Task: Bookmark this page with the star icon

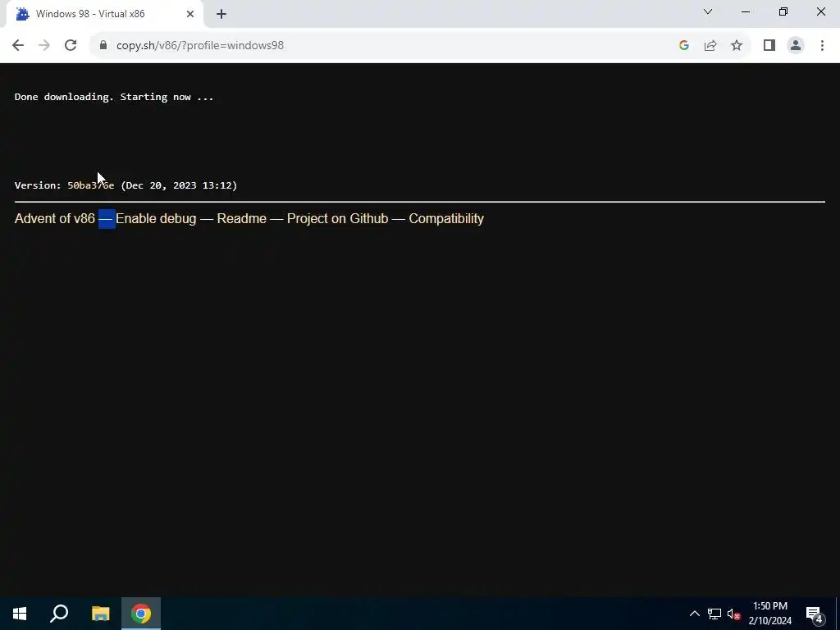Action: 737,46
